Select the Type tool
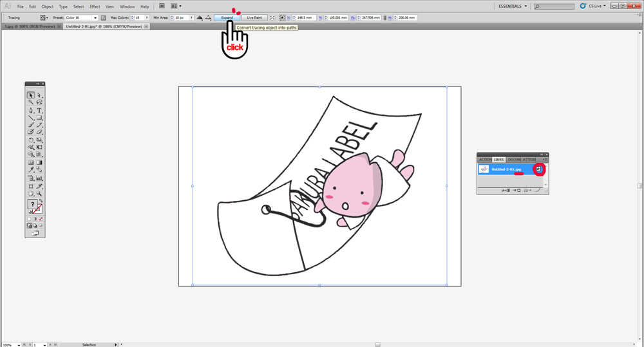 (39, 111)
